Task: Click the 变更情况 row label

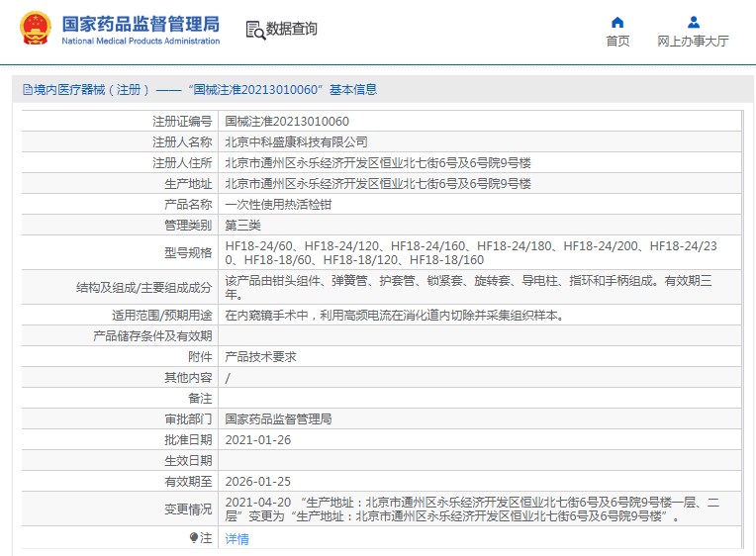Action: pyautogui.click(x=188, y=510)
